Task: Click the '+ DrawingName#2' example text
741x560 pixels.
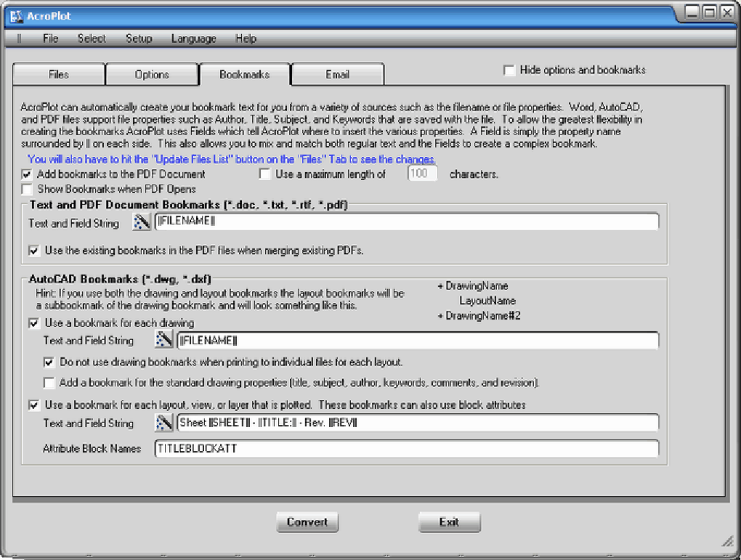Action: coord(479,316)
